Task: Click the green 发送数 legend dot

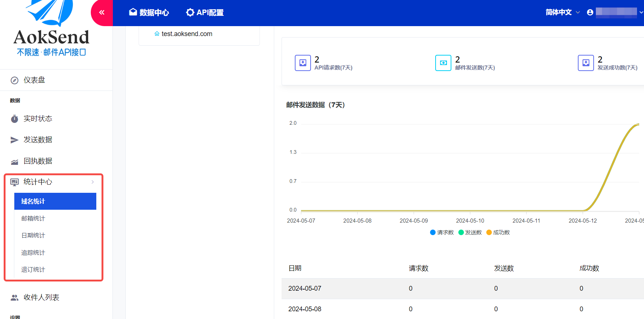Action: click(461, 233)
